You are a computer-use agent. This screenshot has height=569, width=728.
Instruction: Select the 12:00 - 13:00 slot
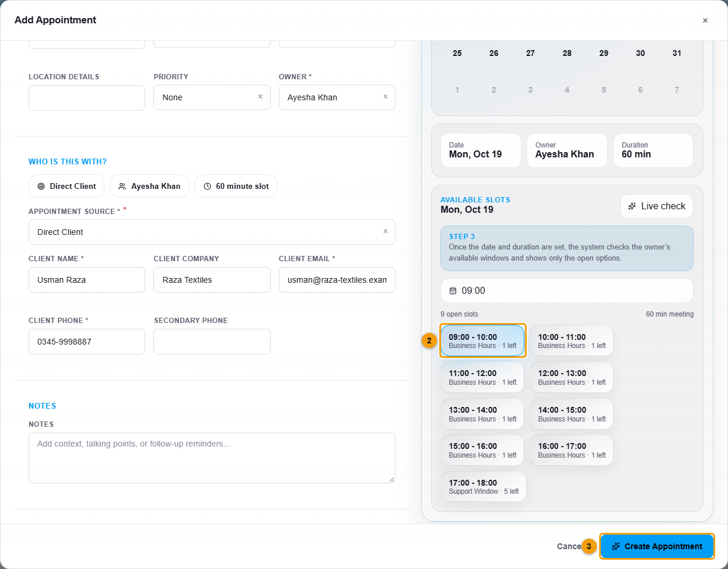pyautogui.click(x=572, y=377)
